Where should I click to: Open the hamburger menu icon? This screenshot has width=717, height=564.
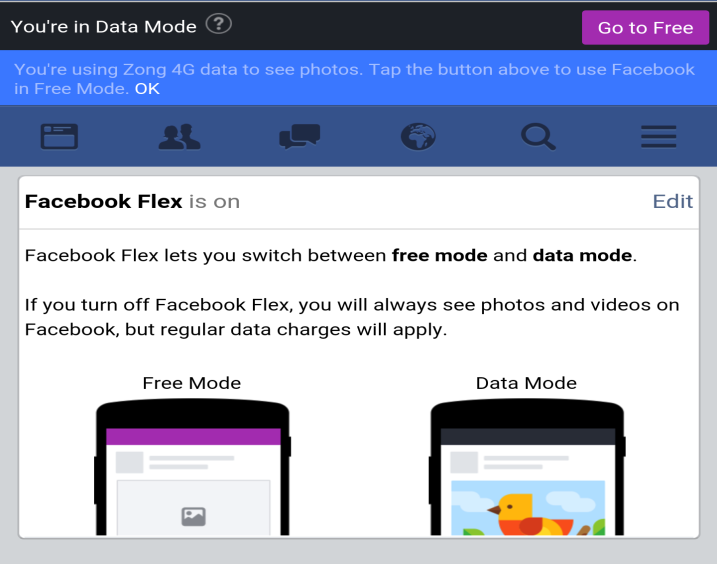[x=658, y=136]
